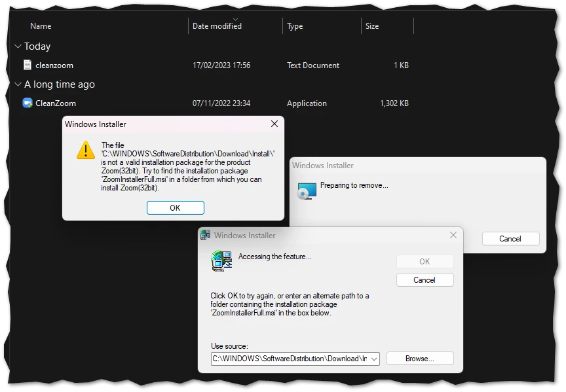Click the date 07/11/2022 23:34
This screenshot has height=392, width=566.
221,103
